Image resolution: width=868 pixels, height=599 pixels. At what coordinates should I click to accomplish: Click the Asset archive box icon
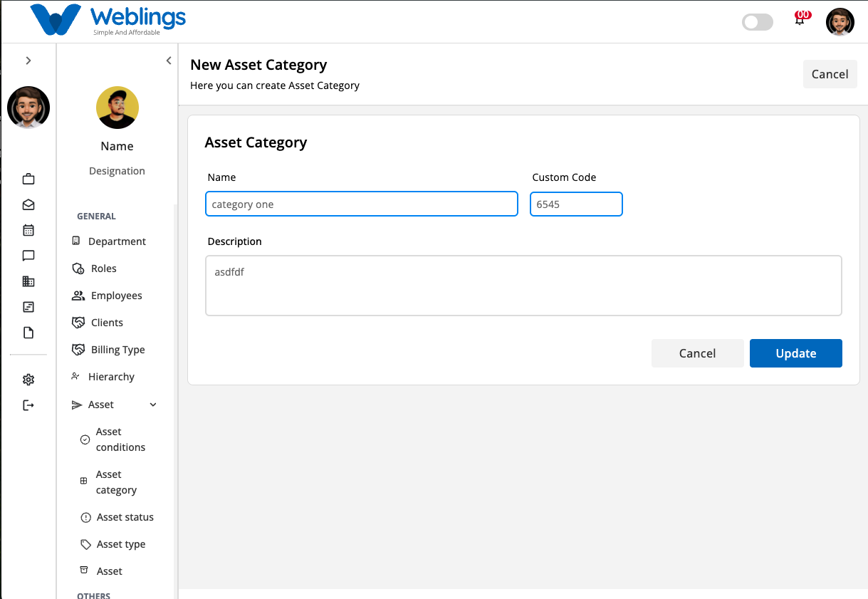click(x=84, y=571)
